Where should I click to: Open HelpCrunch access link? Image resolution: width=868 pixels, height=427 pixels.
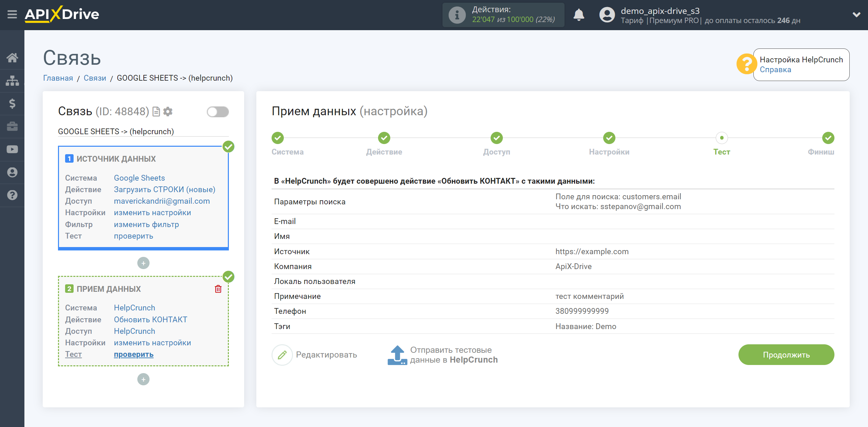134,331
